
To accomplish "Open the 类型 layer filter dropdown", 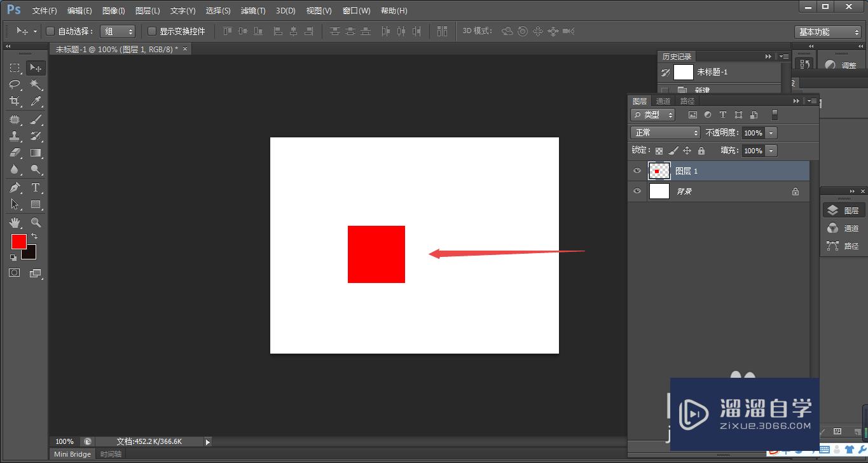I will [653, 115].
